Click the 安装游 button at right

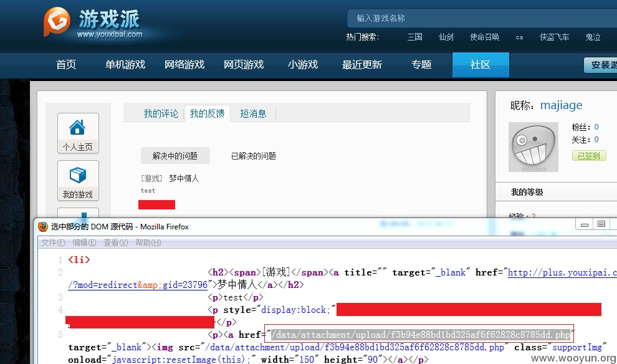tap(600, 65)
